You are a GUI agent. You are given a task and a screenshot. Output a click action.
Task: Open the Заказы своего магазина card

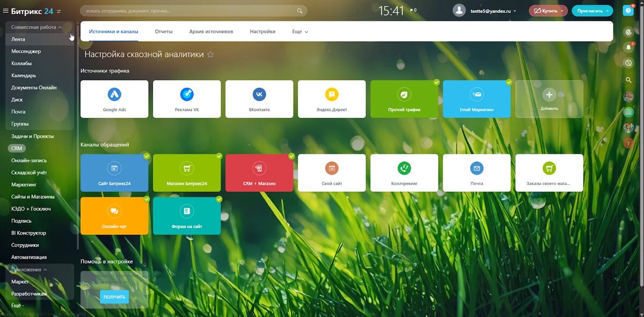point(549,173)
